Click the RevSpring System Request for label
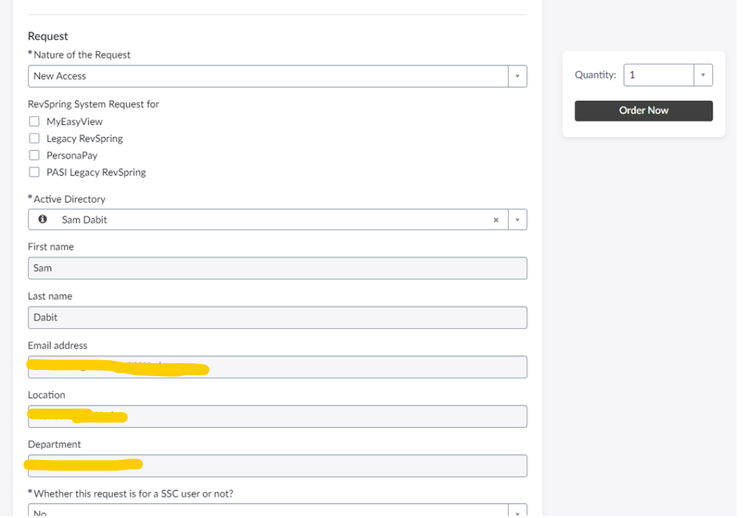 click(x=93, y=104)
